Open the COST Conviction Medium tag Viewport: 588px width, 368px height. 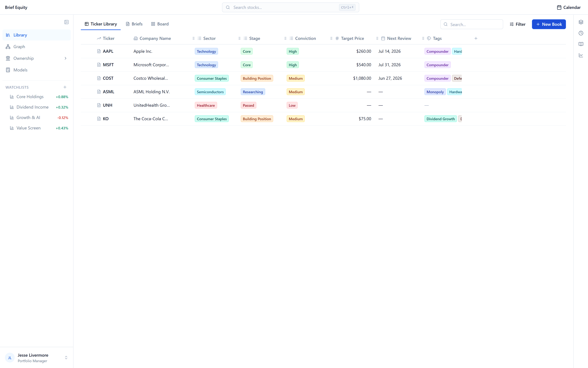(296, 78)
